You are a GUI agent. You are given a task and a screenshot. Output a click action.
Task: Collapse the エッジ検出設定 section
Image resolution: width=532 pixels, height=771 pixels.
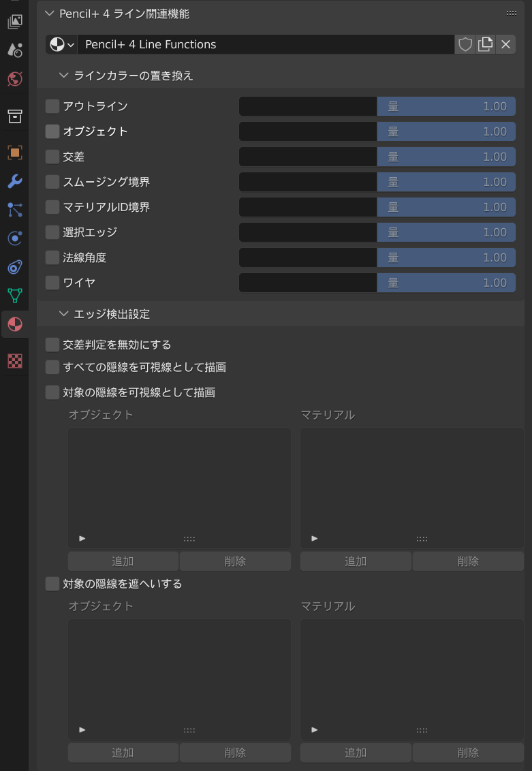(64, 314)
